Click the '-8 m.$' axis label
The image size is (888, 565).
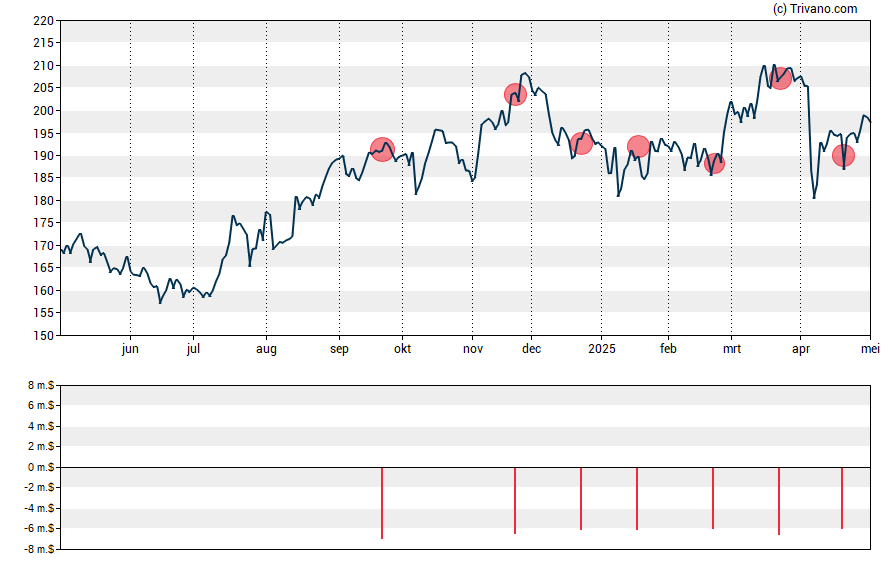pos(39,549)
